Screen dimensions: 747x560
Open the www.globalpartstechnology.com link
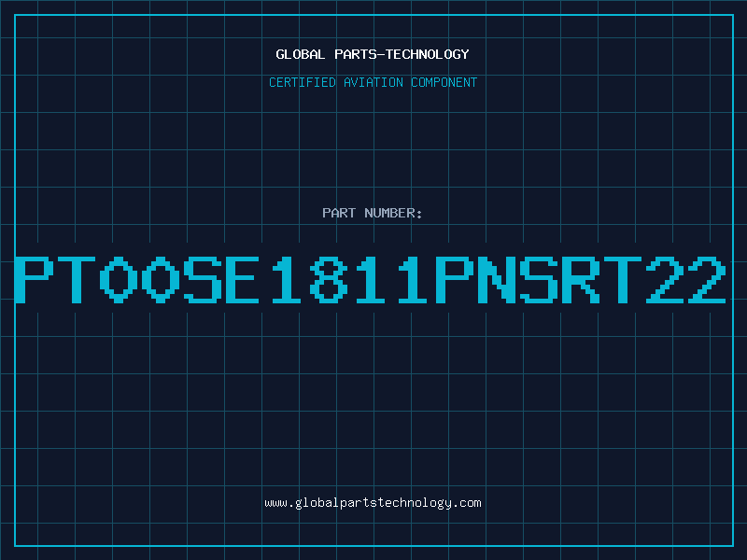point(373,503)
